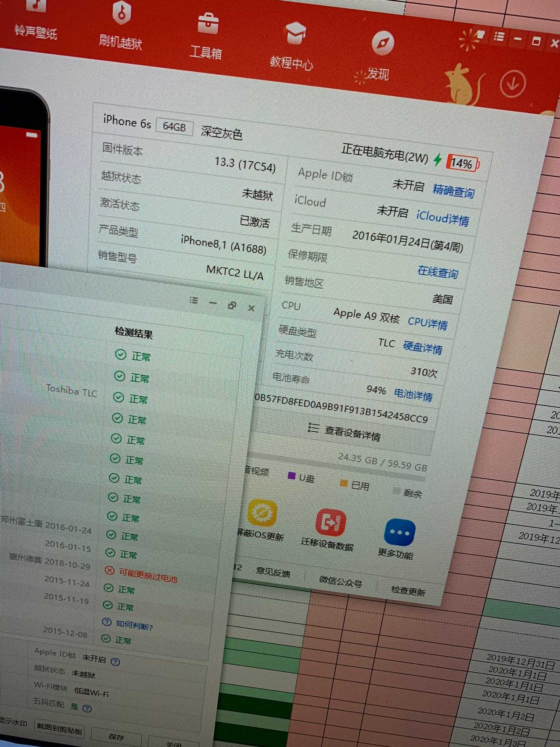This screenshot has height=747, width=560.
Task: Click the 如何判断? link text
Action: click(134, 624)
